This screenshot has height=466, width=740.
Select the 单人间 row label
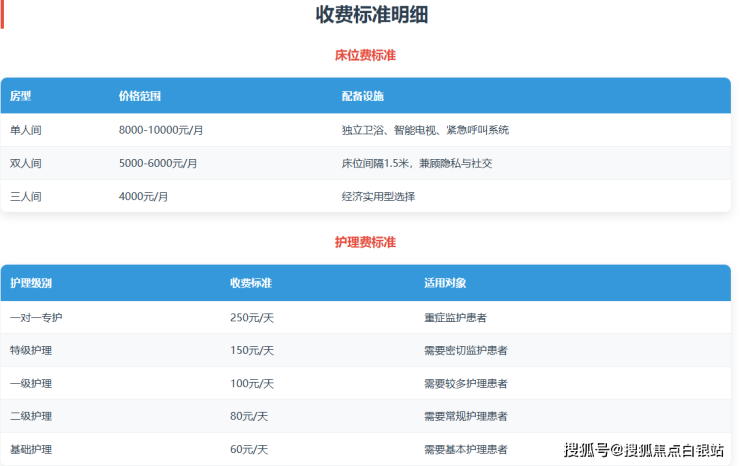tap(26, 130)
